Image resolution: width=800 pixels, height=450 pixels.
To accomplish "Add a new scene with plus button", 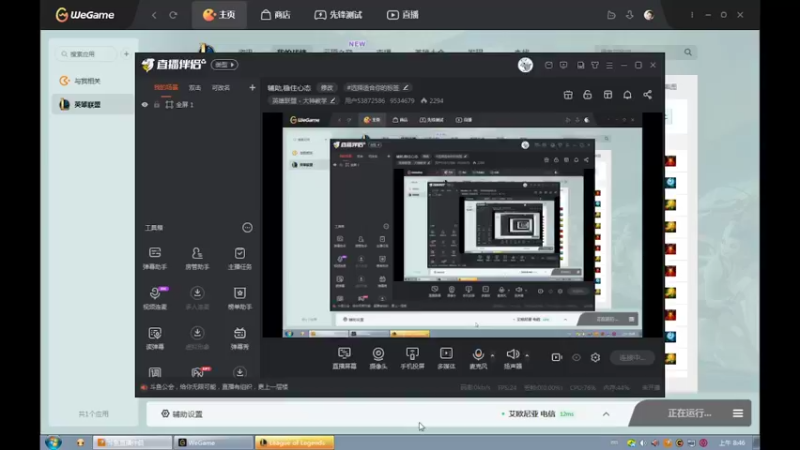I will 252,88.
